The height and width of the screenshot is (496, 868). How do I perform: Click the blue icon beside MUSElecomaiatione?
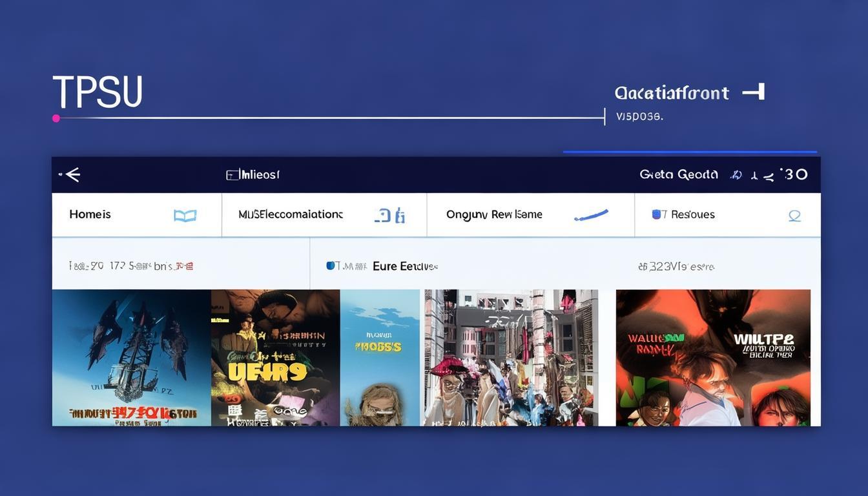389,216
